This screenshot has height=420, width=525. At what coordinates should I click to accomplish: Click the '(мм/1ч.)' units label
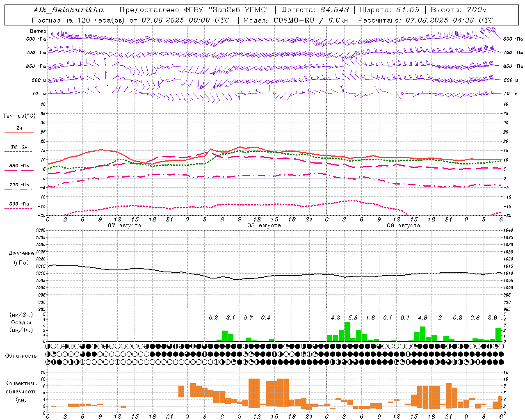(x=21, y=330)
